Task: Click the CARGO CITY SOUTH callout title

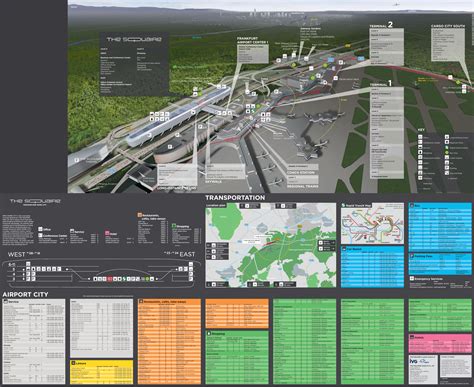Action: pos(447,26)
